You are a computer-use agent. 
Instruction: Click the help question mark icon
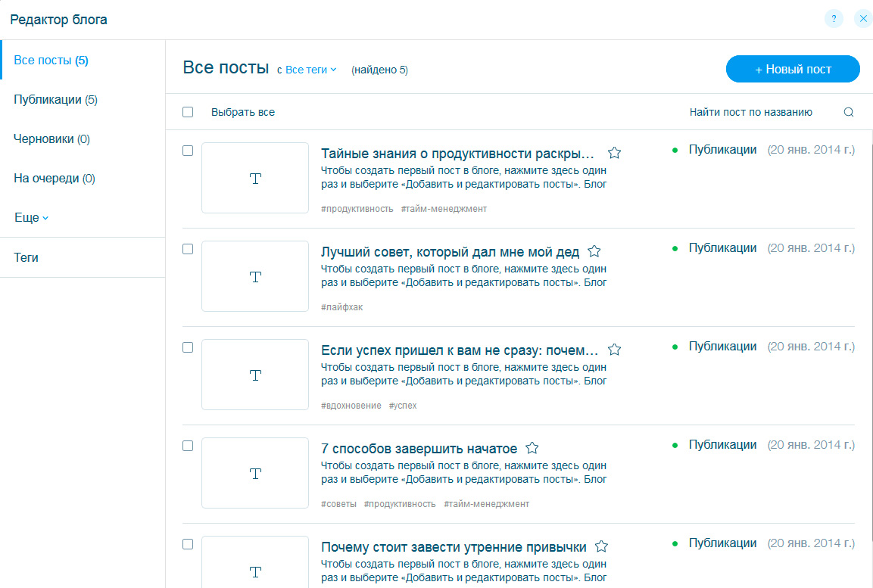tap(834, 20)
